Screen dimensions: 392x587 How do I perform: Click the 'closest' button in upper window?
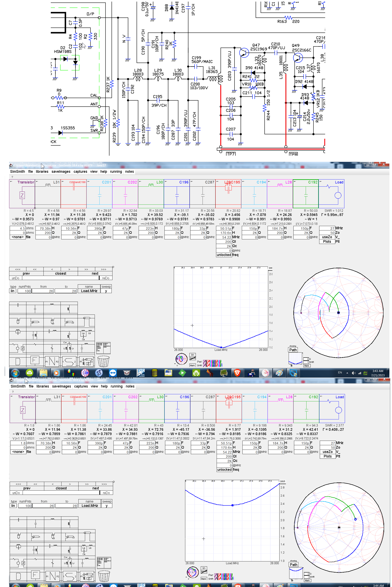61,274
